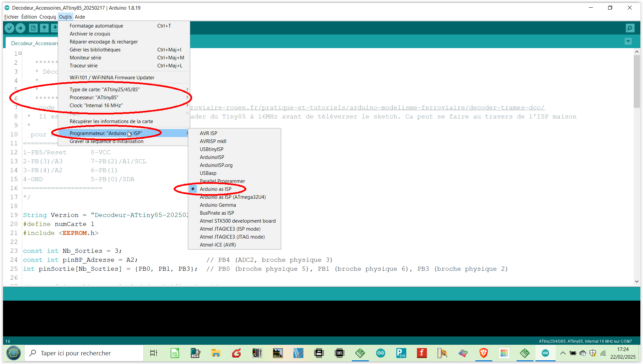Choose Formatage automatique
The height and width of the screenshot is (364, 643).
coord(124,26)
